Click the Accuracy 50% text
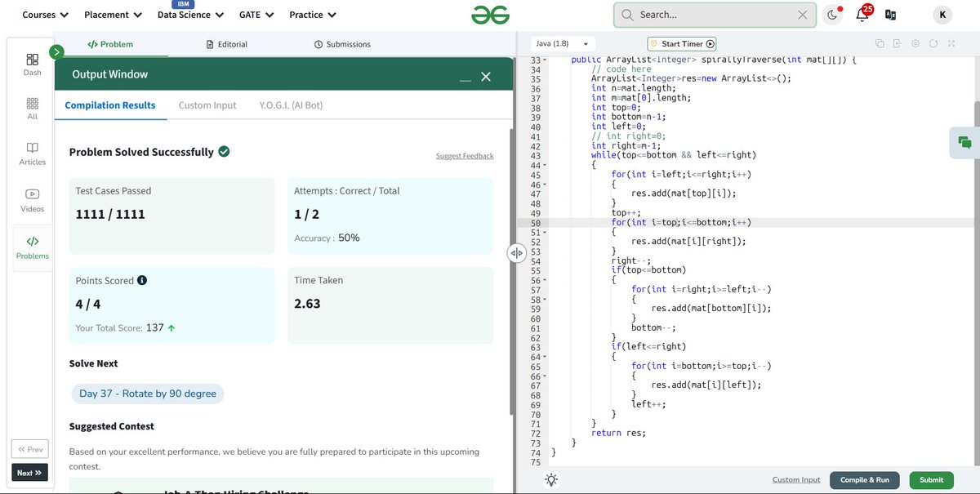Viewport: 980px width, 494px height. click(x=327, y=238)
